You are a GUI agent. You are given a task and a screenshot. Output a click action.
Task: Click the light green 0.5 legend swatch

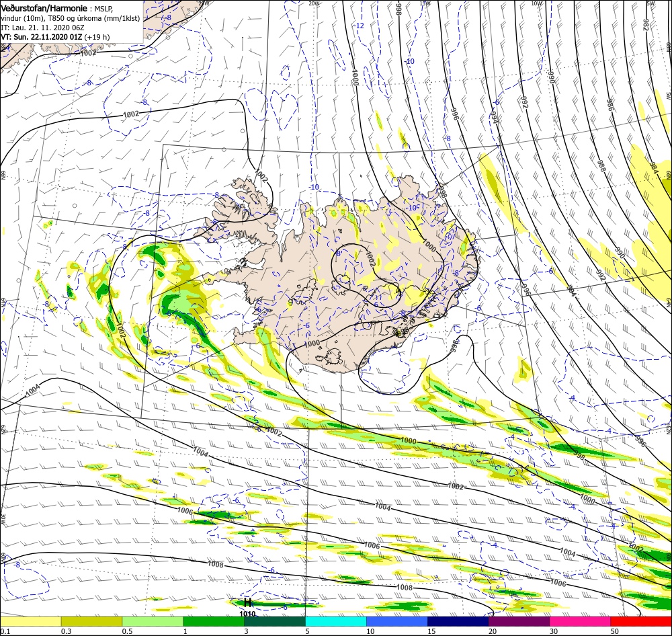153,621
